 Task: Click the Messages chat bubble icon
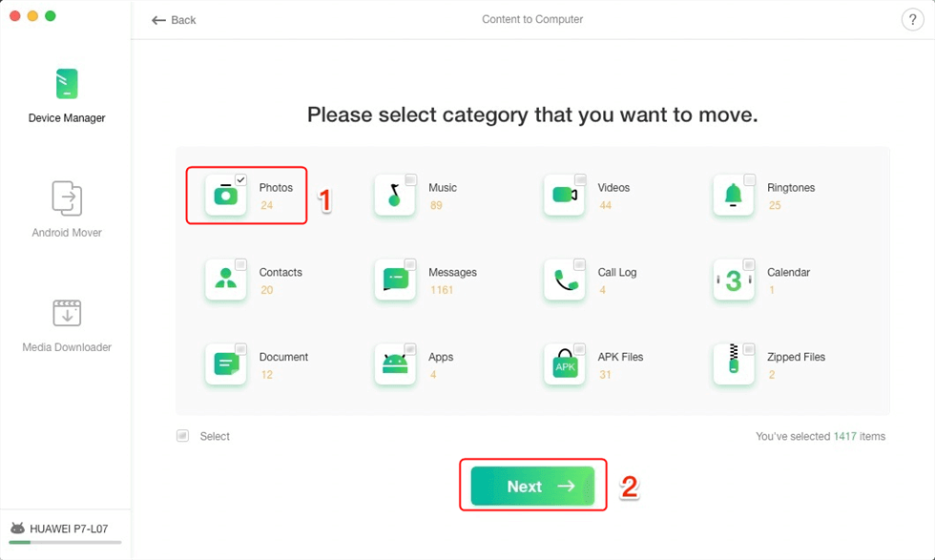click(394, 280)
